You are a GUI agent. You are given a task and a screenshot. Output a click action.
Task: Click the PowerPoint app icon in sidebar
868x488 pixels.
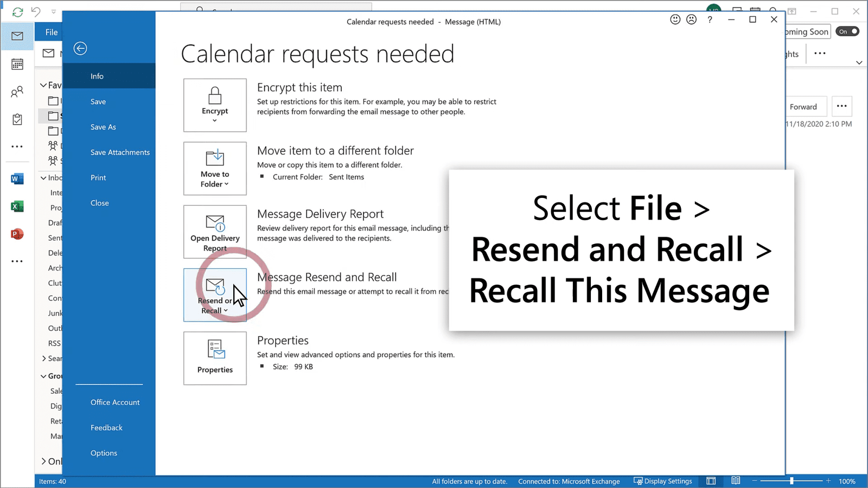point(17,234)
